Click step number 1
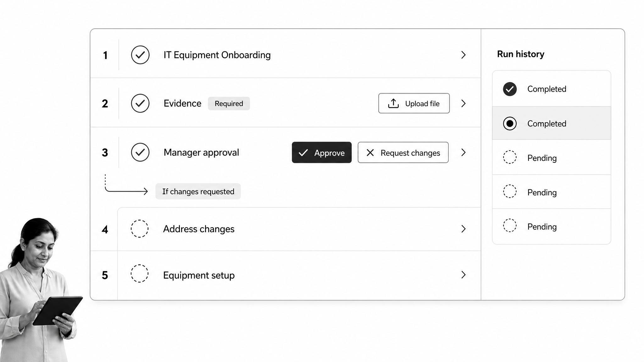 [x=105, y=55]
